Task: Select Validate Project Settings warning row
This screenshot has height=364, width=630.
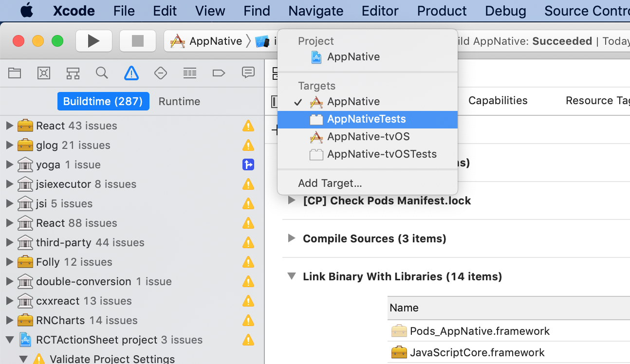Action: tap(132, 359)
